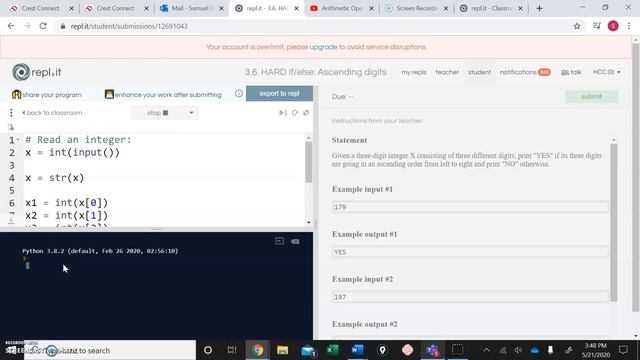Screen dimensions: 640x360
Task: Open the run options dropdown arrow
Action: pyautogui.click(x=191, y=113)
